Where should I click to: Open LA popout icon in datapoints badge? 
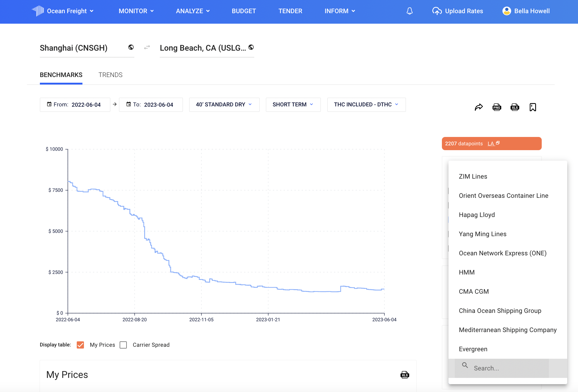pos(498,143)
